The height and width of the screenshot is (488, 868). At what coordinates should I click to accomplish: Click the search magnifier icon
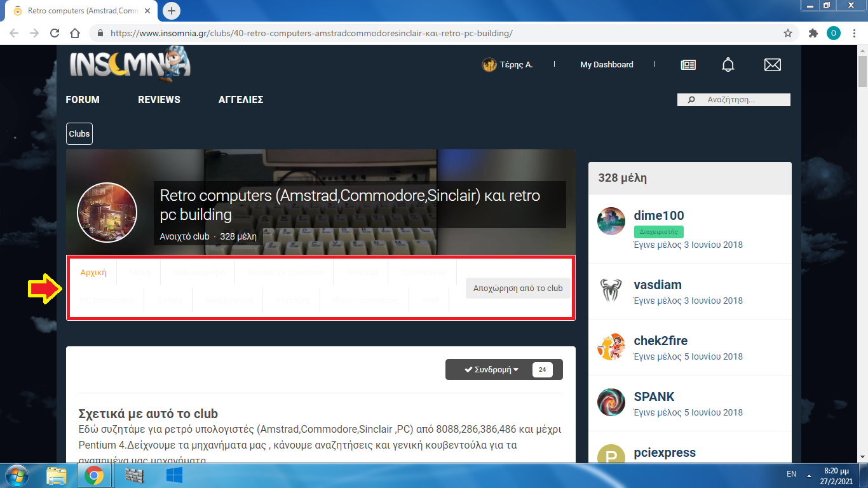coord(692,100)
